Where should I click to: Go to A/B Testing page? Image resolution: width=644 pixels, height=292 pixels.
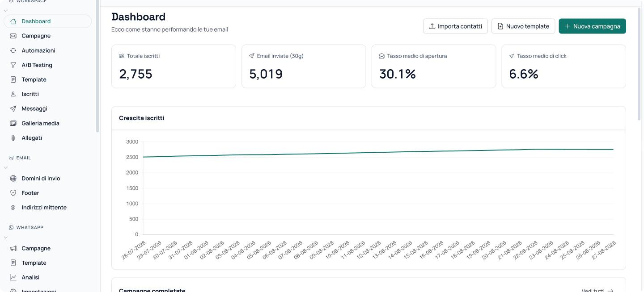[x=47, y=65]
